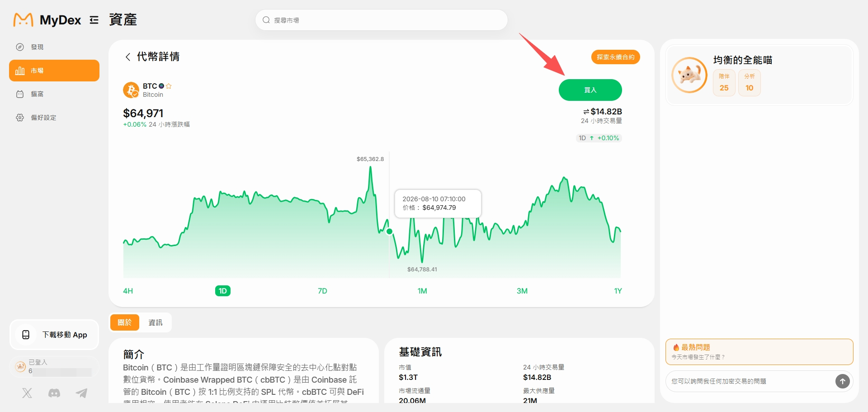Click the MyDex logo
Viewport: 868px width, 412px height.
(x=47, y=20)
